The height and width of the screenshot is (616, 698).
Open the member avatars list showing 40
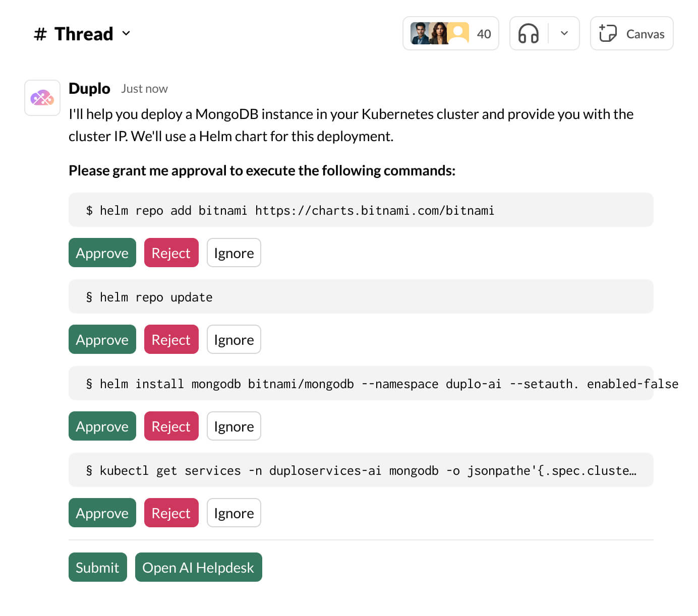pos(450,34)
